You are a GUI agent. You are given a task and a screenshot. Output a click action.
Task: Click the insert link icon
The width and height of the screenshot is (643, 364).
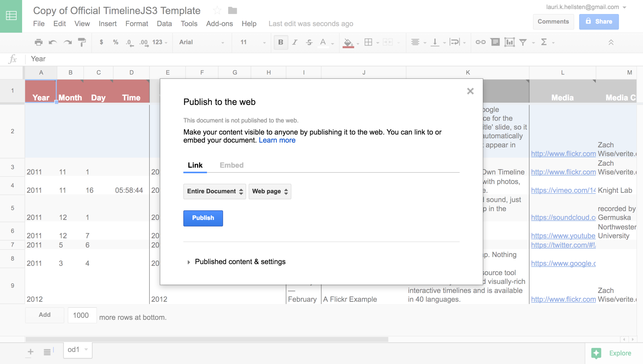pos(480,42)
